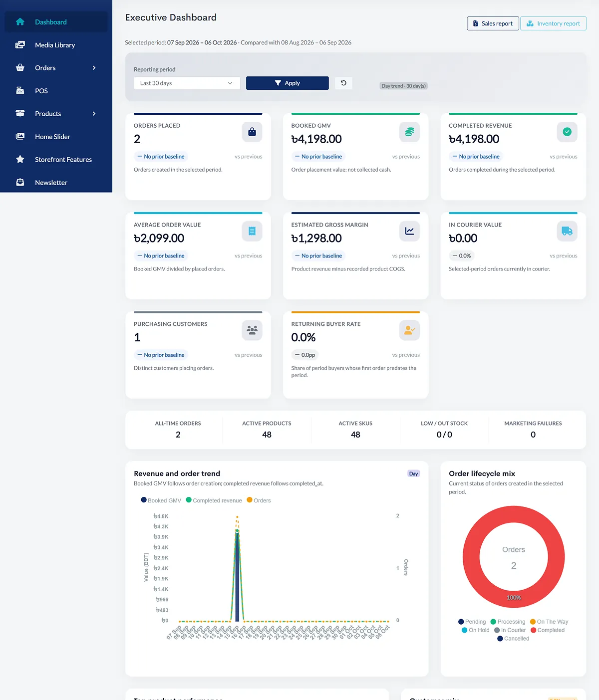Click the POS register icon
Image resolution: width=599 pixels, height=700 pixels.
coord(20,91)
